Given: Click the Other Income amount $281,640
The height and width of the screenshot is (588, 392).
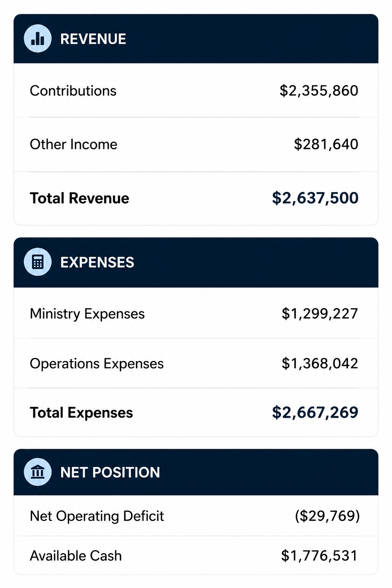Looking at the screenshot, I should [x=326, y=144].
